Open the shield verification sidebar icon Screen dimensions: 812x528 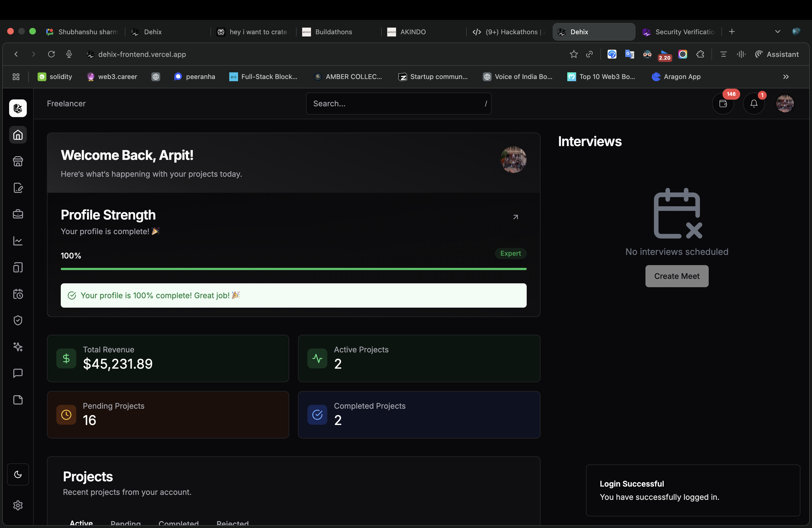click(x=18, y=320)
